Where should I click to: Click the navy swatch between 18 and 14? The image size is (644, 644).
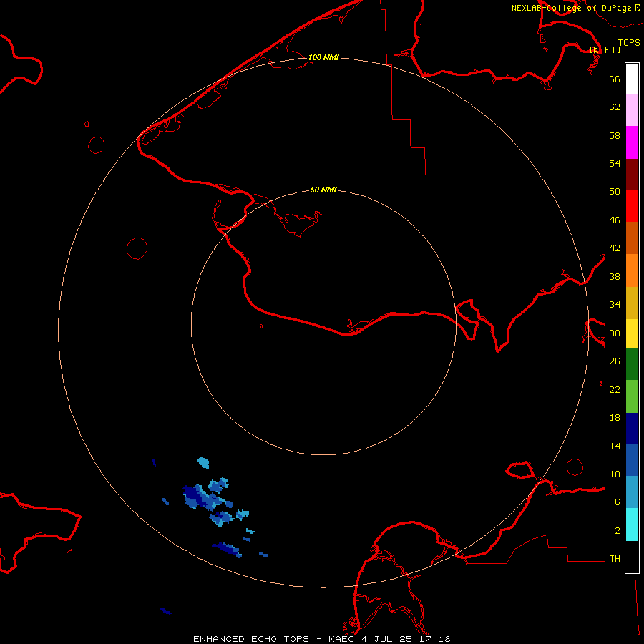pos(632,429)
